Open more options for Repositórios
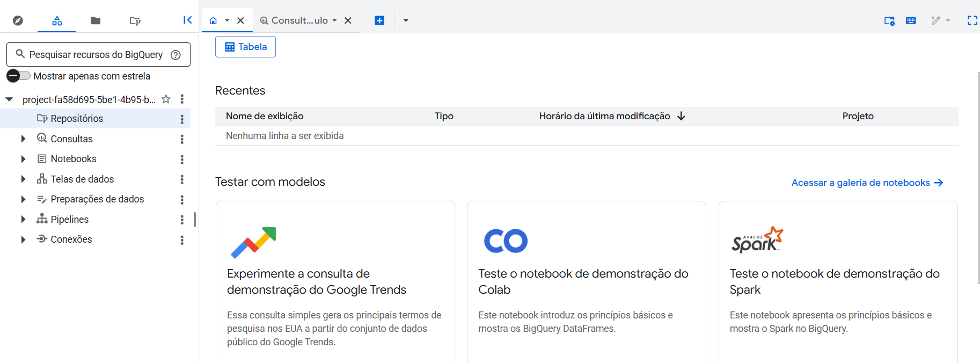This screenshot has height=363, width=980. tap(182, 119)
